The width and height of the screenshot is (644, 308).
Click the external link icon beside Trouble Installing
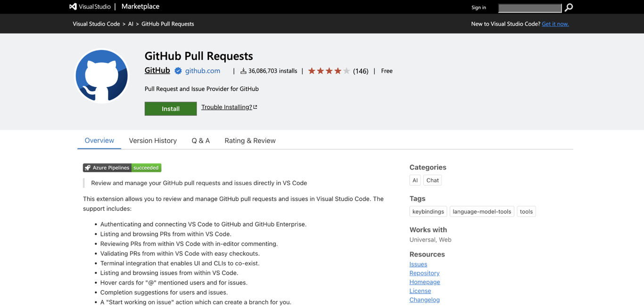coord(256,107)
